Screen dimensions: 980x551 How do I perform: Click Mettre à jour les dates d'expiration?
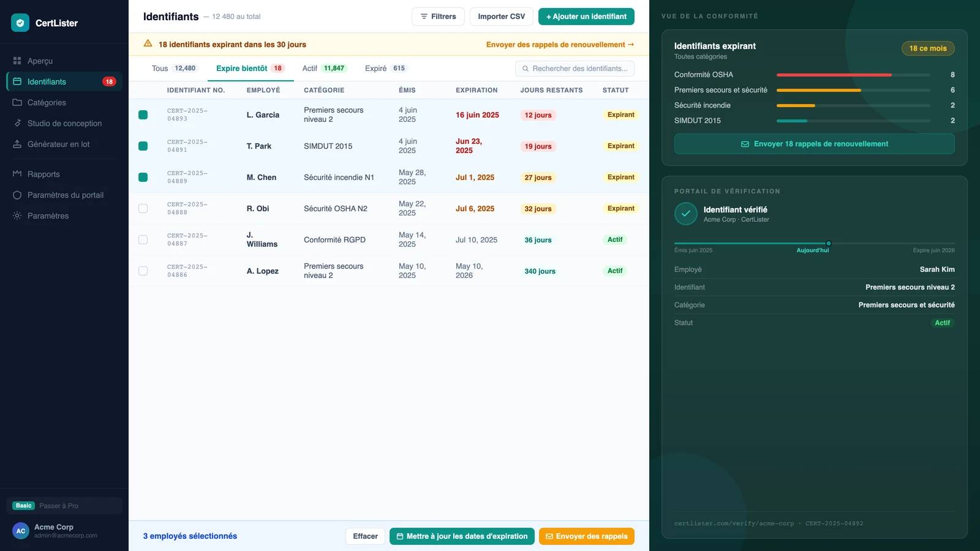tap(462, 536)
